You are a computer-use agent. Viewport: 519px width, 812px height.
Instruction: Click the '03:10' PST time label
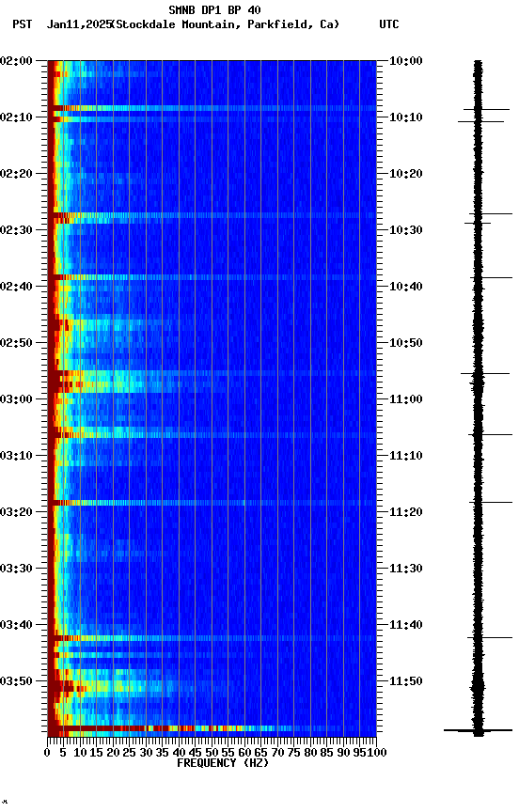point(16,456)
